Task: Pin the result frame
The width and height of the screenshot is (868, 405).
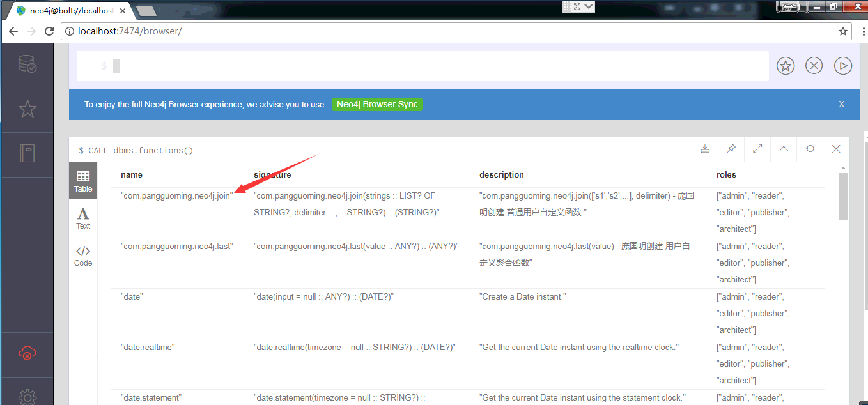Action: 731,149
